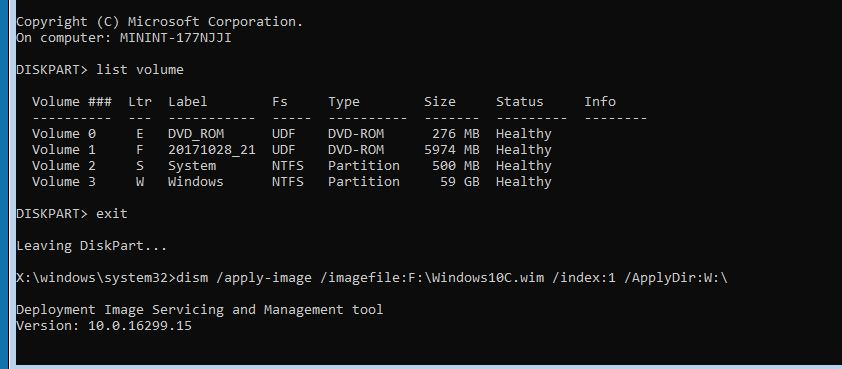Click the 'Status' column header
The image size is (842, 369).
(519, 102)
